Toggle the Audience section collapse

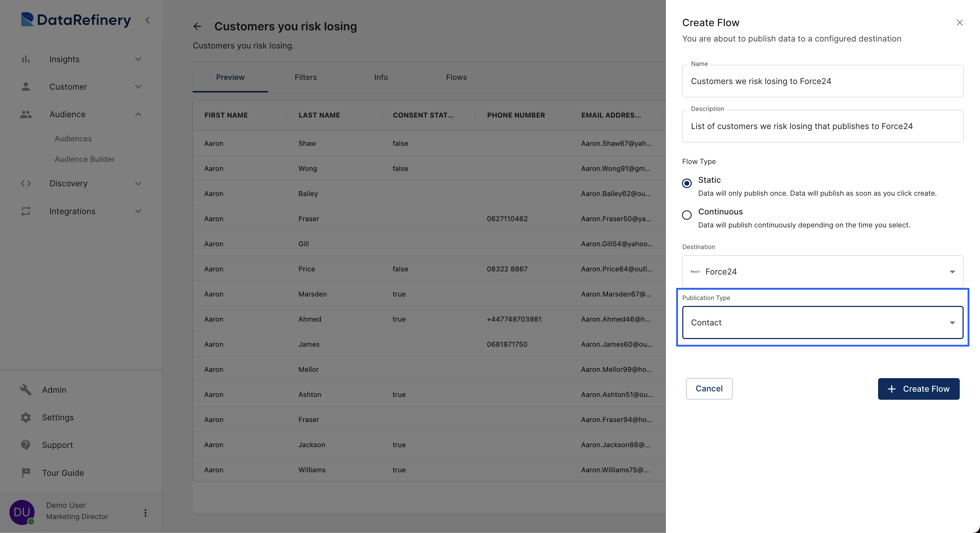(137, 114)
